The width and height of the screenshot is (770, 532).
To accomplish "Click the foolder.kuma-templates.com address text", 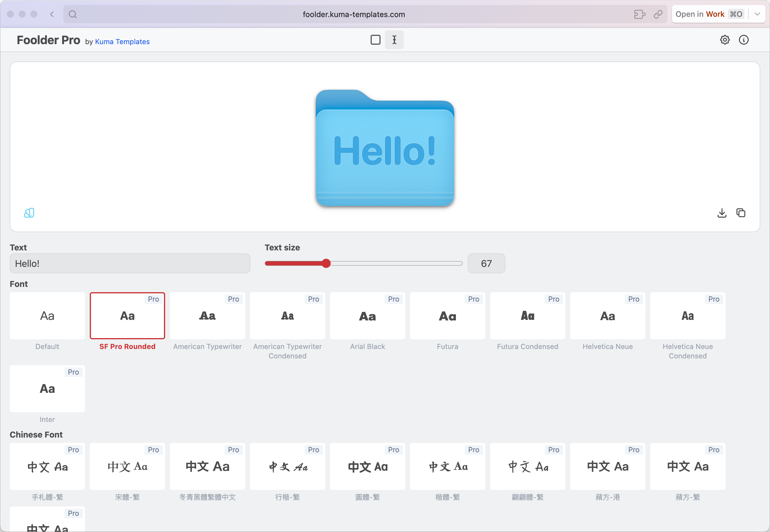I will click(354, 14).
